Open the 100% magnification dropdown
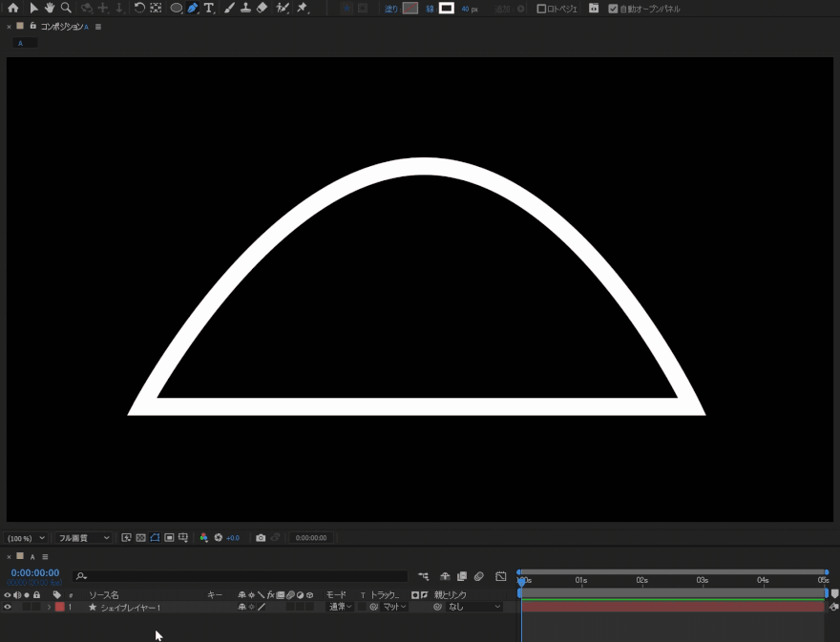The width and height of the screenshot is (840, 642). 26,538
